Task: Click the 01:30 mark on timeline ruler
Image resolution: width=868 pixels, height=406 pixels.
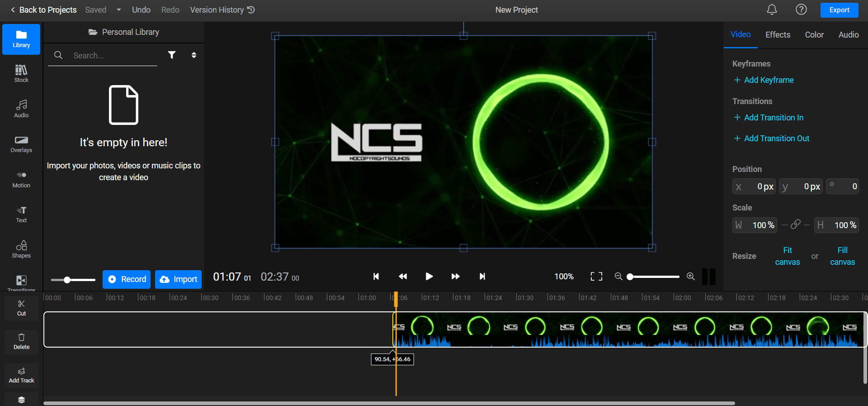Action: 525,298
